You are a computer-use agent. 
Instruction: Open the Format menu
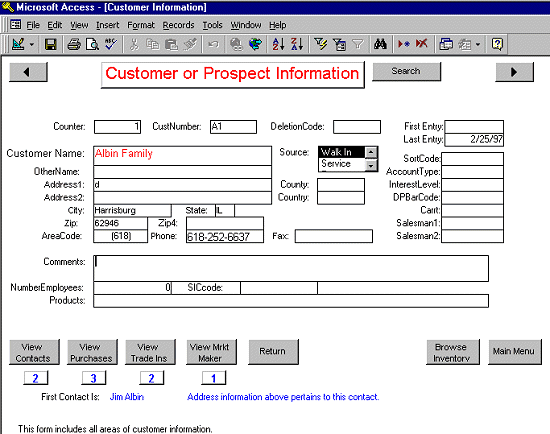141,25
